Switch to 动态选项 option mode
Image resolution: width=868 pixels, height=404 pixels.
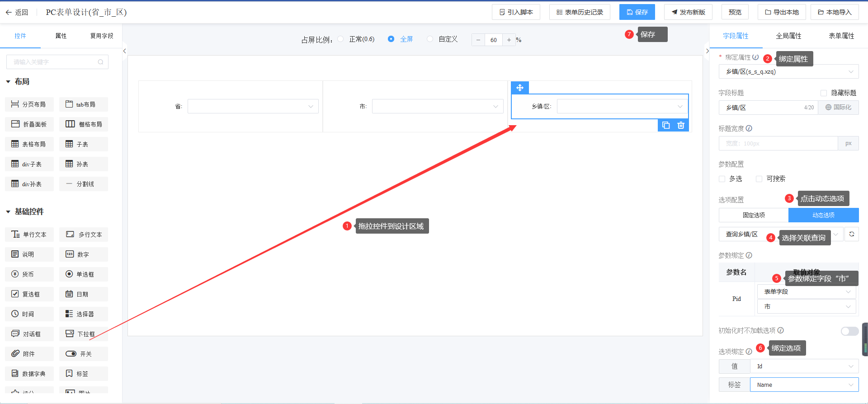[824, 215]
